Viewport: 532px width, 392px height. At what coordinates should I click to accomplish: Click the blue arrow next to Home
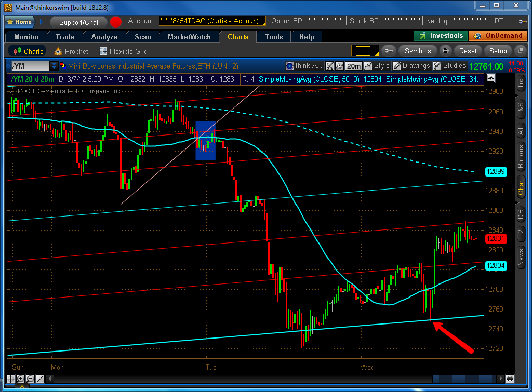[42, 22]
